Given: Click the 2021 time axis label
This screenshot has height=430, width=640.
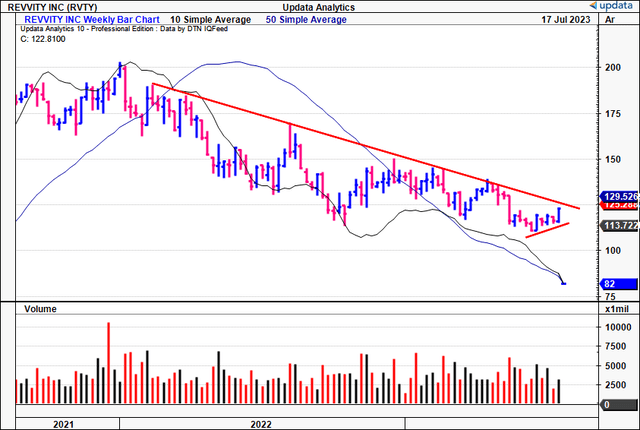Looking at the screenshot, I should point(64,424).
